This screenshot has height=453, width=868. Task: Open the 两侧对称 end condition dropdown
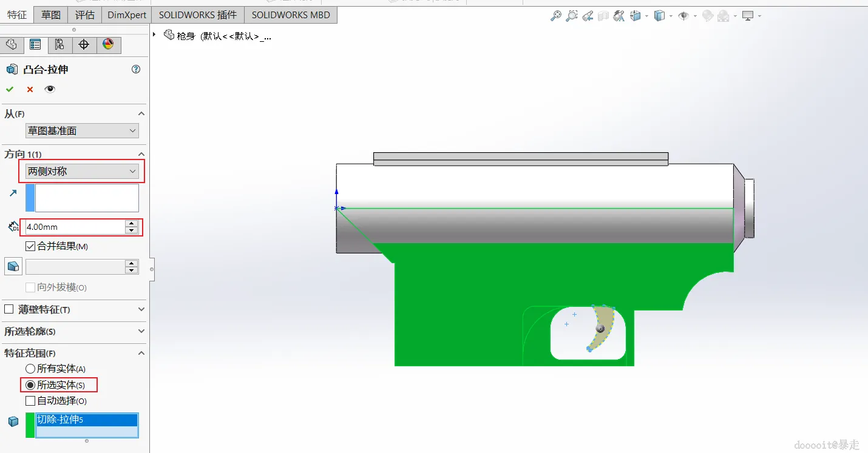(82, 172)
